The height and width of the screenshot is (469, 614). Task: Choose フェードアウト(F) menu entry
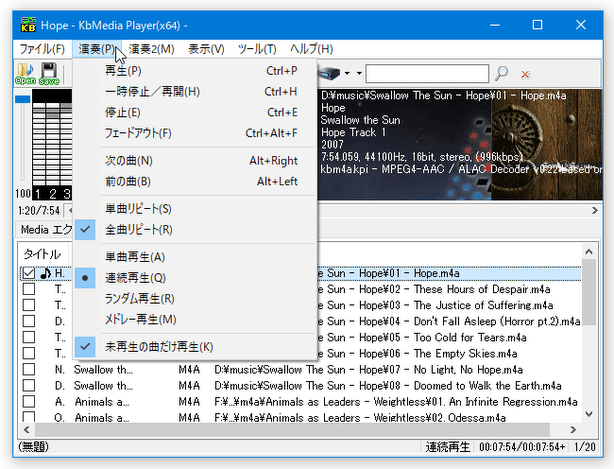(x=138, y=133)
